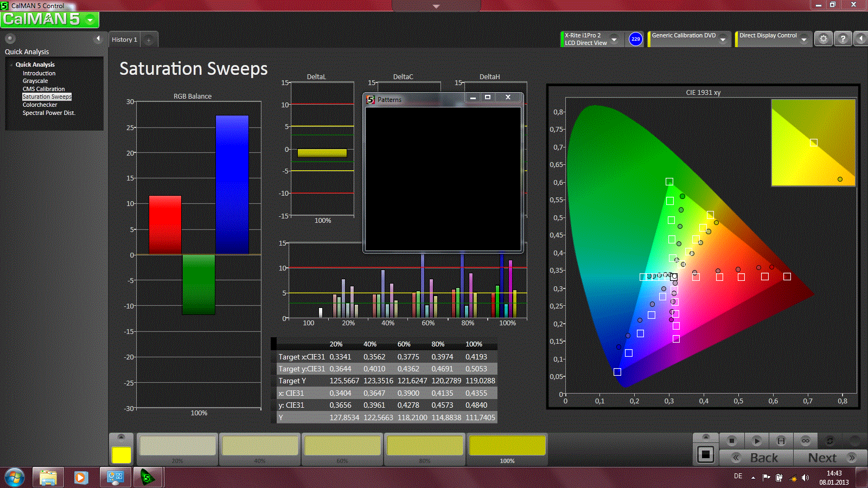
Task: Expand the Direct Display Control dropdown
Action: pyautogui.click(x=804, y=39)
